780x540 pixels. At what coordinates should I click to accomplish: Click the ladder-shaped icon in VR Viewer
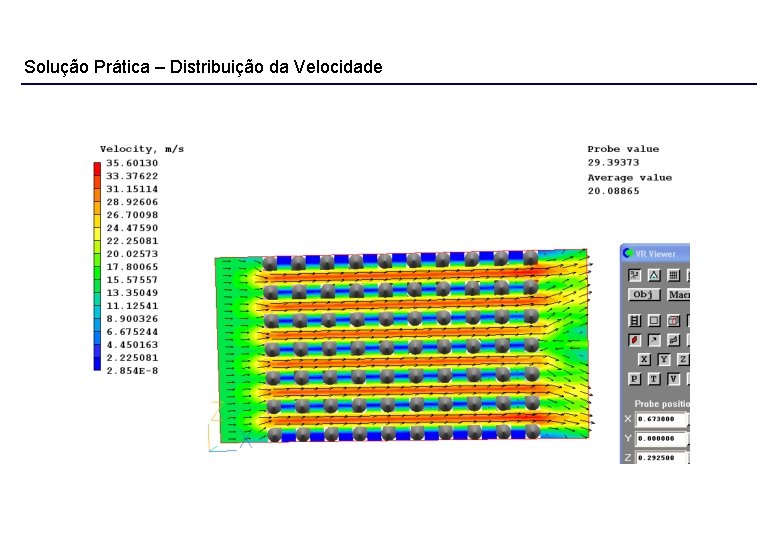click(635, 321)
